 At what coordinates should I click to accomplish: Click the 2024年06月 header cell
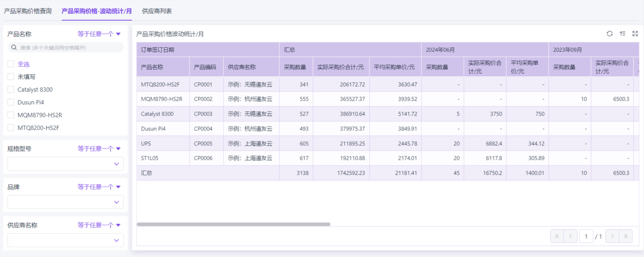click(x=485, y=49)
